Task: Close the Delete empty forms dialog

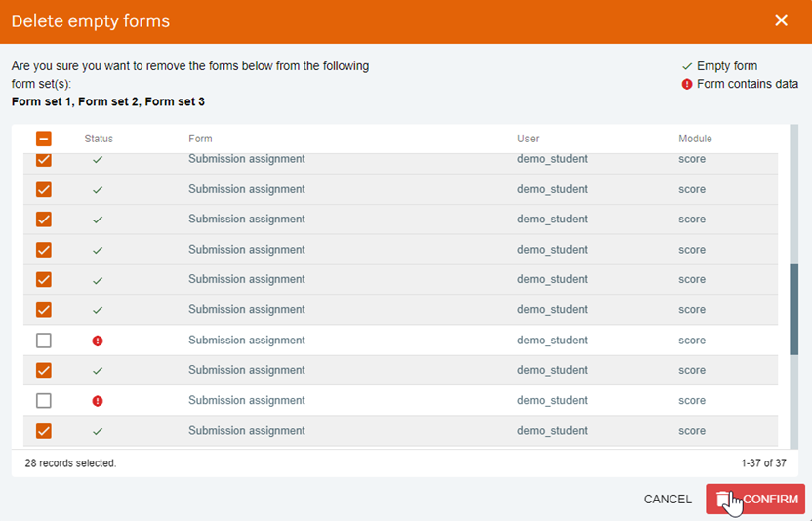Action: click(x=781, y=20)
